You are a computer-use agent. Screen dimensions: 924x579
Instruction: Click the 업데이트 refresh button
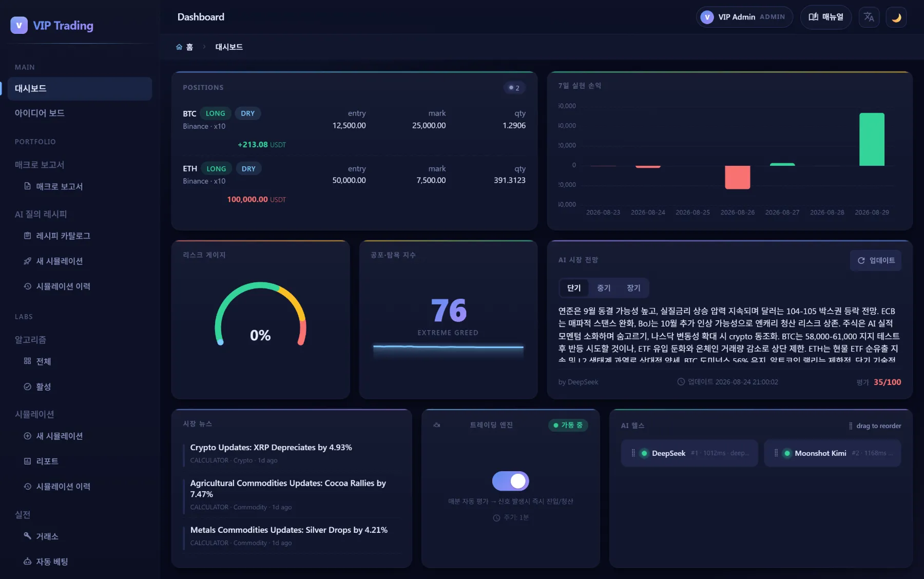876,261
